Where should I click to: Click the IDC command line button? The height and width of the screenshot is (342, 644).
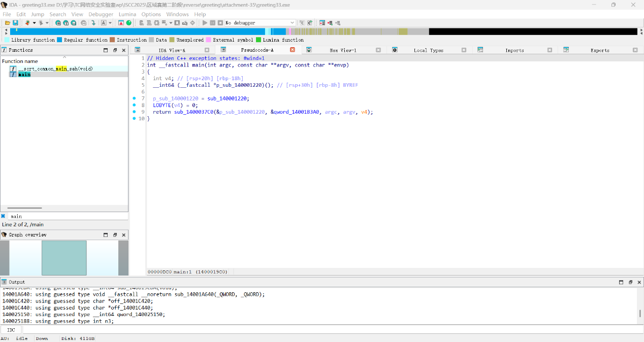pyautogui.click(x=11, y=330)
